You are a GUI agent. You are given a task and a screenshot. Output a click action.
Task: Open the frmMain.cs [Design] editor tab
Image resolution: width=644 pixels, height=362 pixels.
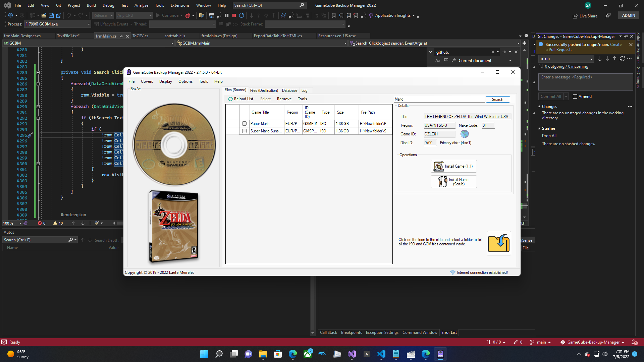(219, 36)
